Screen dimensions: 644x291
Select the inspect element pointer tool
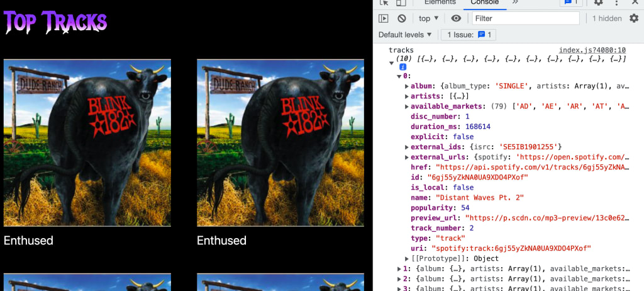click(384, 3)
